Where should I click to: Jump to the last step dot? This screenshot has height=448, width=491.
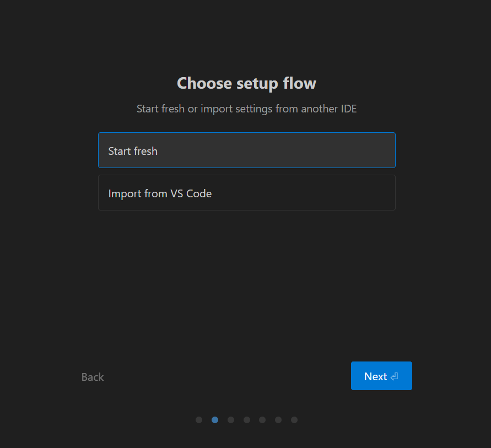(294, 420)
